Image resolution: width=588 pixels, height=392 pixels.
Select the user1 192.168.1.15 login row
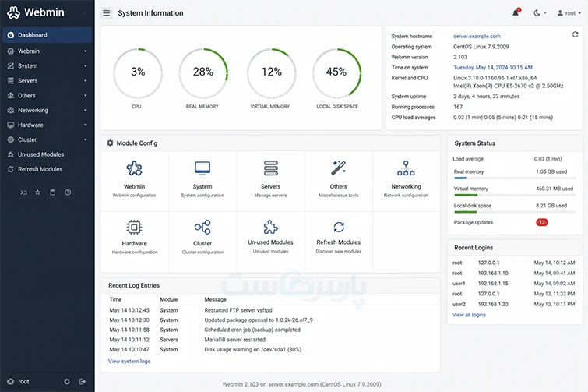(x=514, y=284)
